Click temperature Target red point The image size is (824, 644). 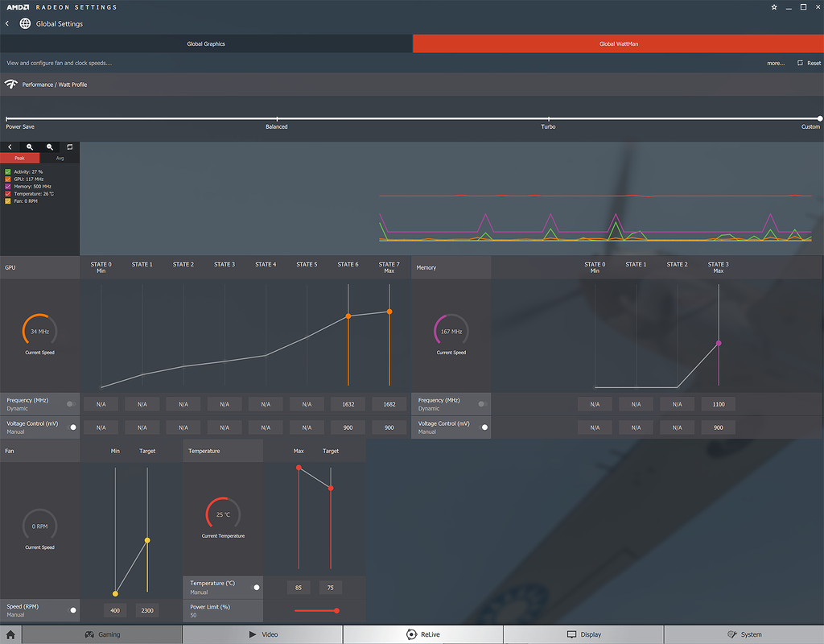(331, 489)
